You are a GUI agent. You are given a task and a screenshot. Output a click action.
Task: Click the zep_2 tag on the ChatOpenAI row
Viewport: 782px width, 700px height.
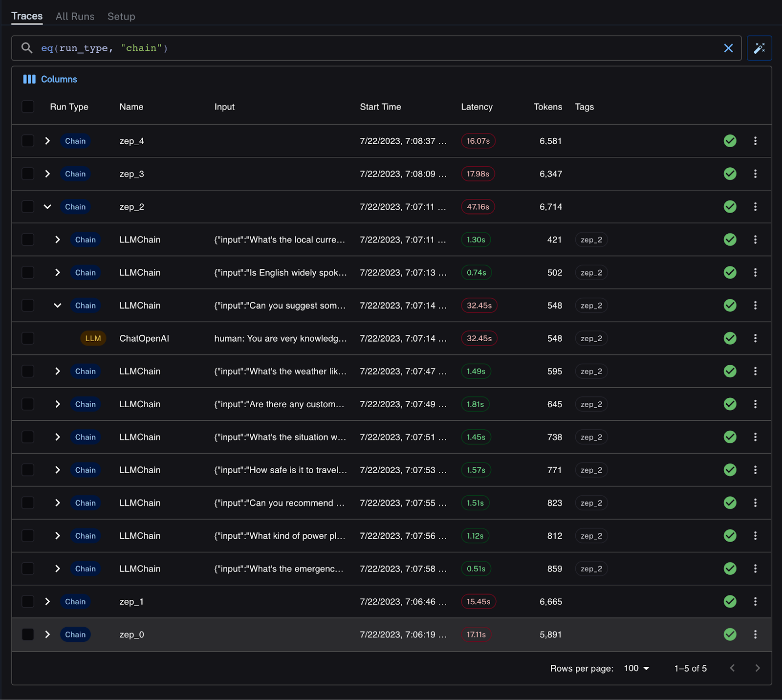coord(591,338)
